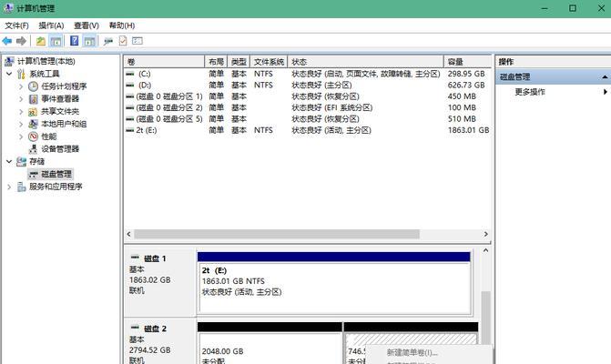Viewport: 611px width, 364px height.
Task: Click the 磁盘管理 actions pane header
Action: pos(554,77)
